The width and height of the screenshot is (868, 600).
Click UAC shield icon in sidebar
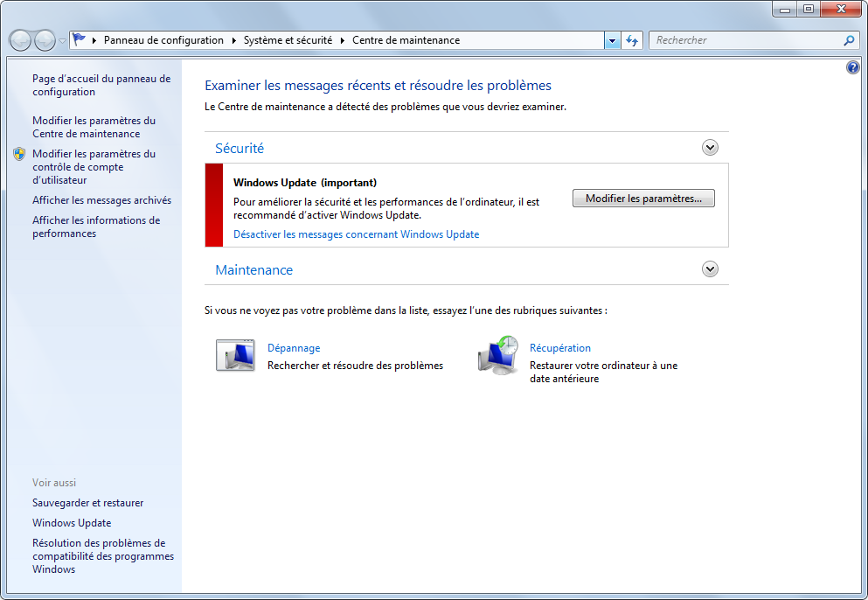19,154
